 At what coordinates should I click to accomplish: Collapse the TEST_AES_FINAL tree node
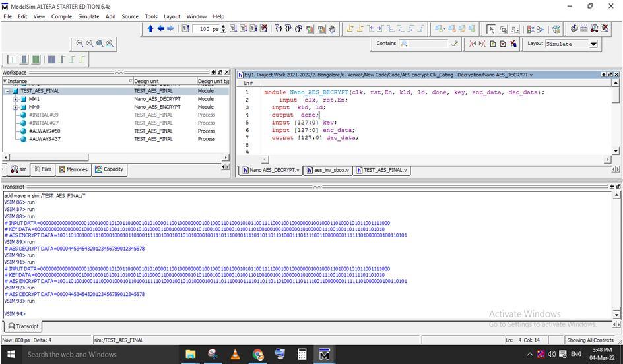[x=7, y=91]
